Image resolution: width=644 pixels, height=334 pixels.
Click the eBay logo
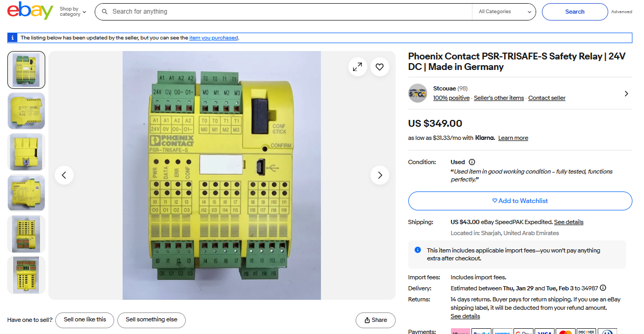[x=30, y=11]
